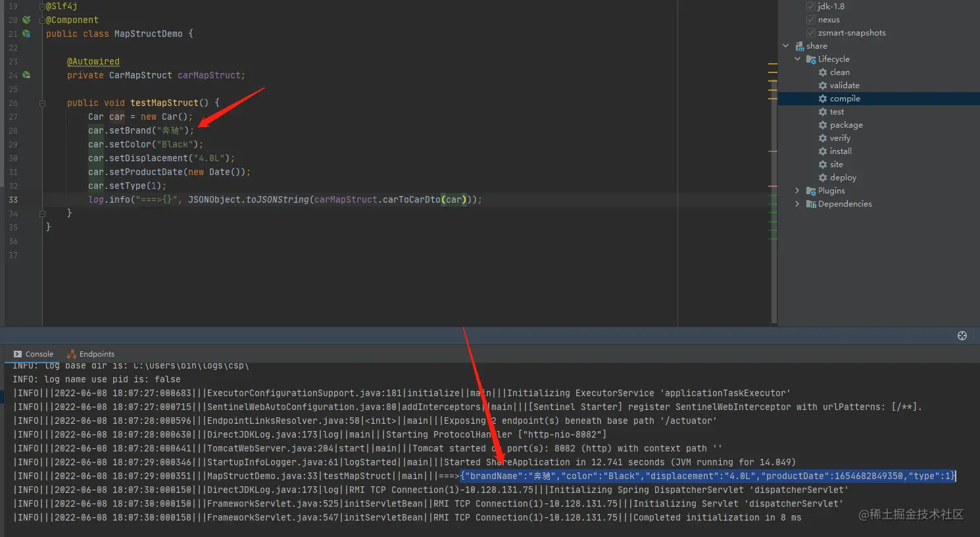Place cursor on car.setBrand line

coord(141,130)
